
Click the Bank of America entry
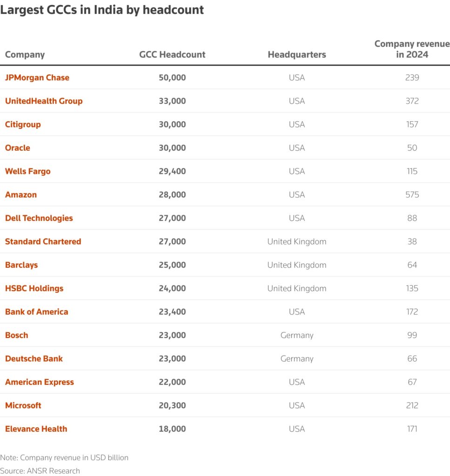[x=37, y=312]
